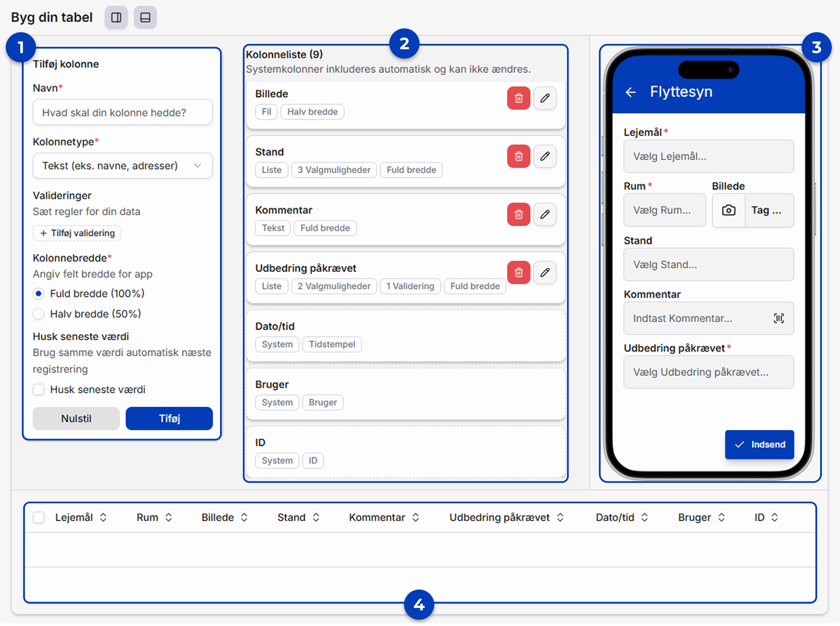Tap the camera icon in phone preview

(728, 210)
